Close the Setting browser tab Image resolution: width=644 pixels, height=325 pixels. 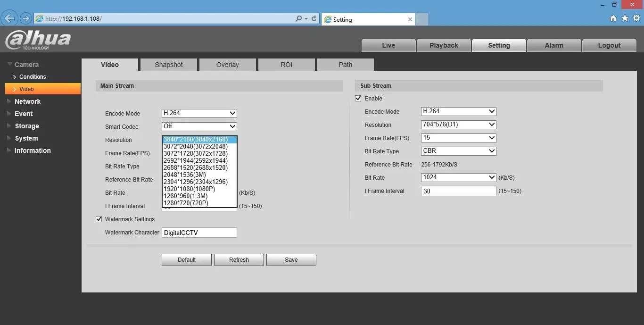coord(410,19)
